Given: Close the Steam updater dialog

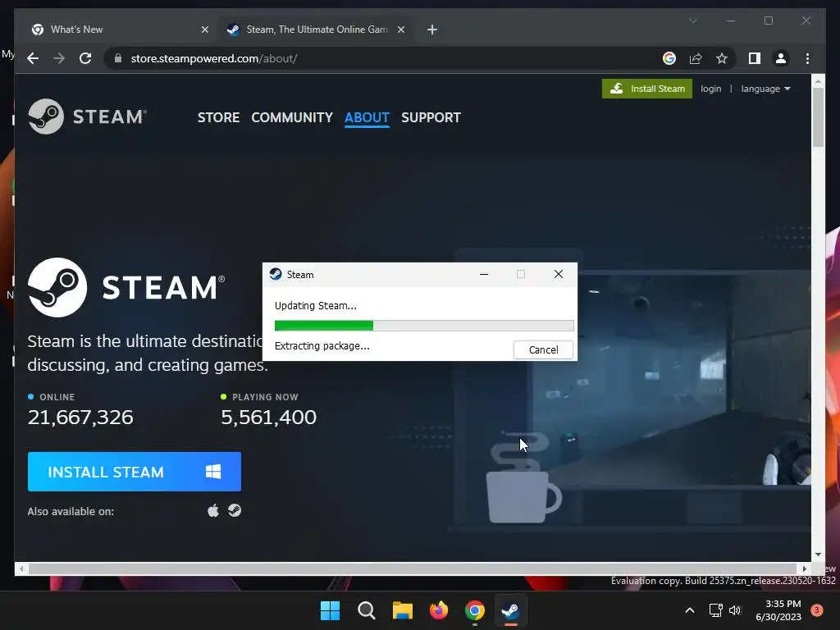Looking at the screenshot, I should (x=558, y=274).
